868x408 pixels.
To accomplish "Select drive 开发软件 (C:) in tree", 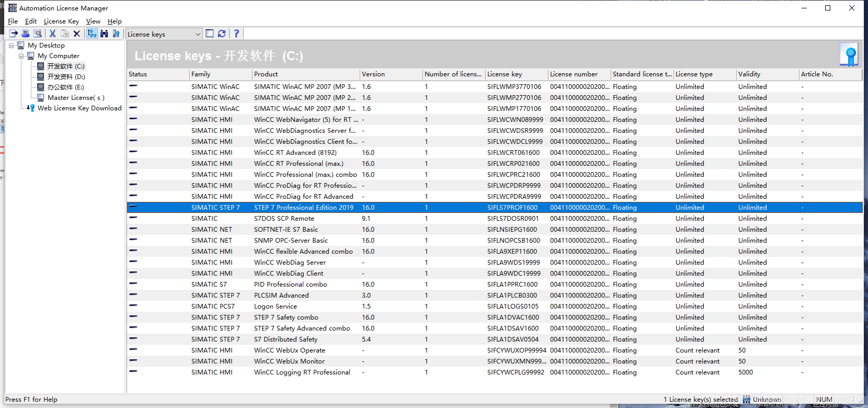I will pyautogui.click(x=66, y=66).
